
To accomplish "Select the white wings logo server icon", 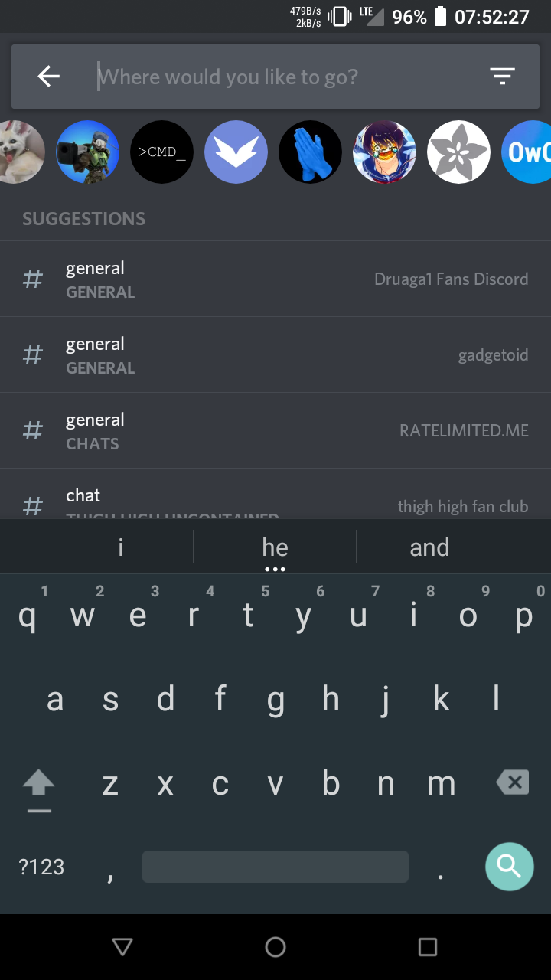I will tap(236, 152).
